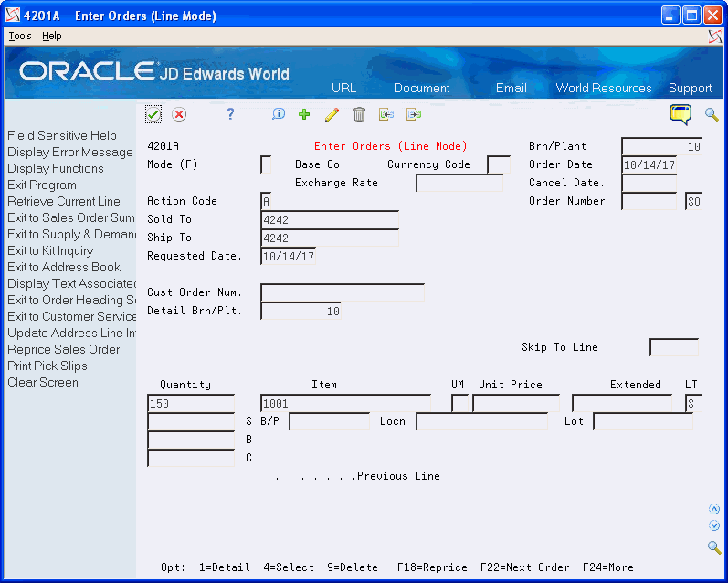Select Exit Program in sidebar

[x=42, y=185]
